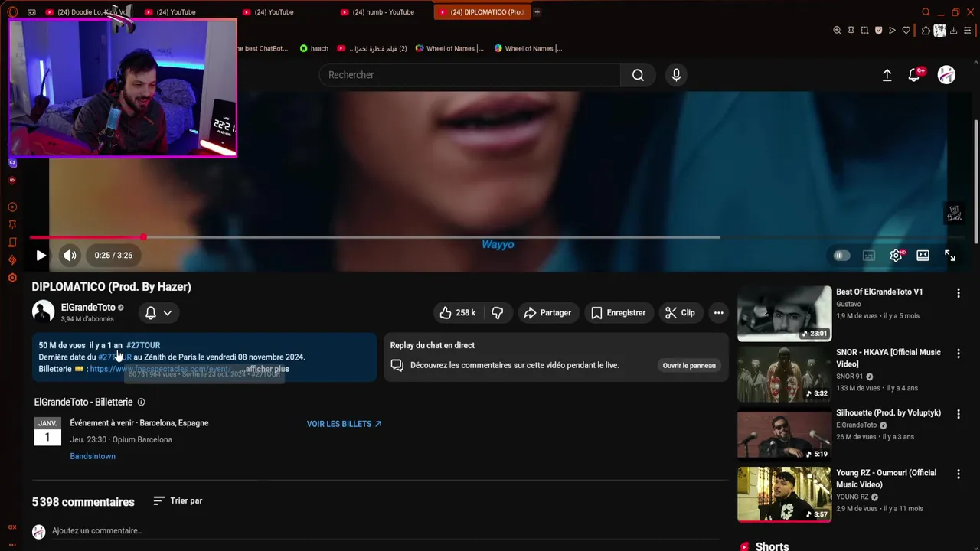Viewport: 980px width, 551px height.
Task: Like the video, 258 k
Action: [x=457, y=313]
